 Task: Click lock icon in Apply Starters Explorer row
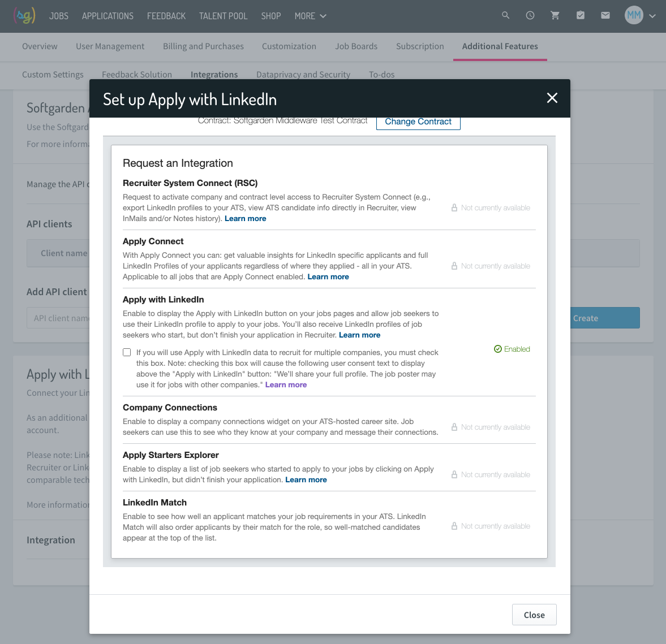click(454, 474)
